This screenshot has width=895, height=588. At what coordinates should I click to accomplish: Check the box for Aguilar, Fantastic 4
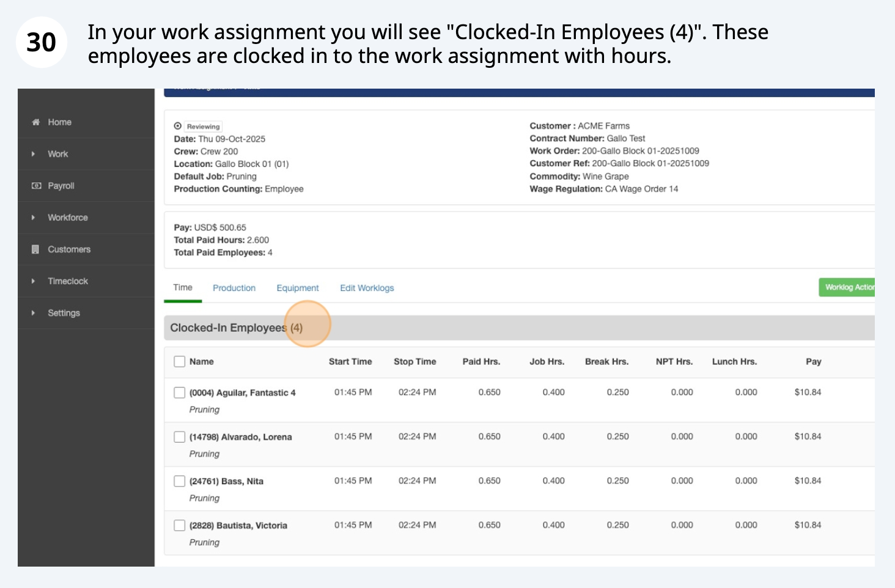(x=180, y=392)
